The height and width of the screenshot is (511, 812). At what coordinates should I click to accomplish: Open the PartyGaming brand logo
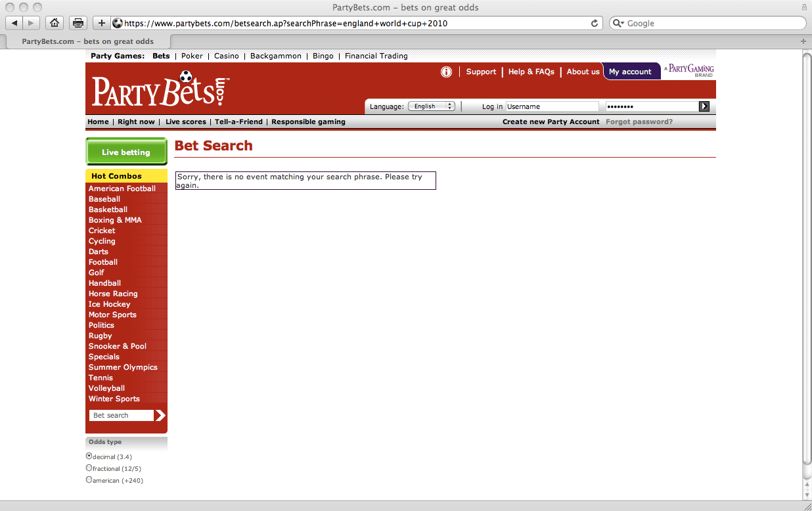688,70
